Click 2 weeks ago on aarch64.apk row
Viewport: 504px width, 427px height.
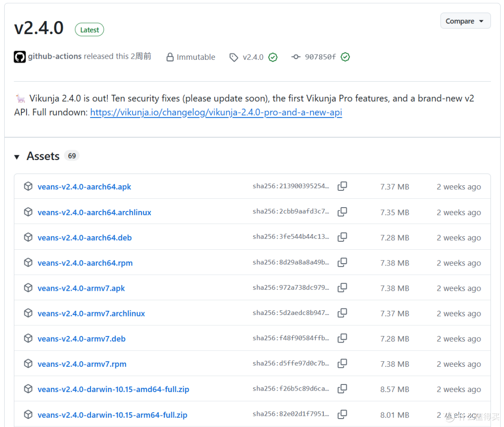[x=459, y=187]
